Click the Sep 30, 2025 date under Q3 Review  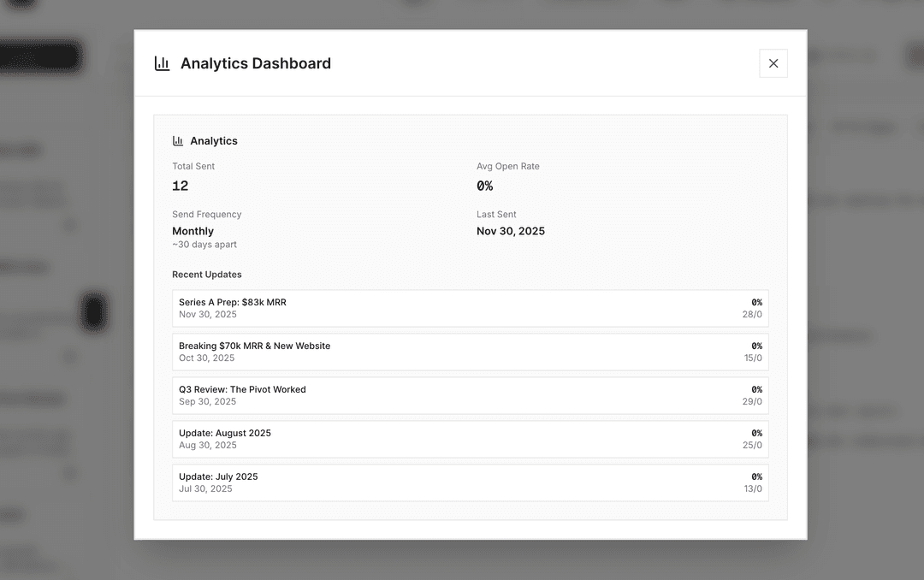208,401
